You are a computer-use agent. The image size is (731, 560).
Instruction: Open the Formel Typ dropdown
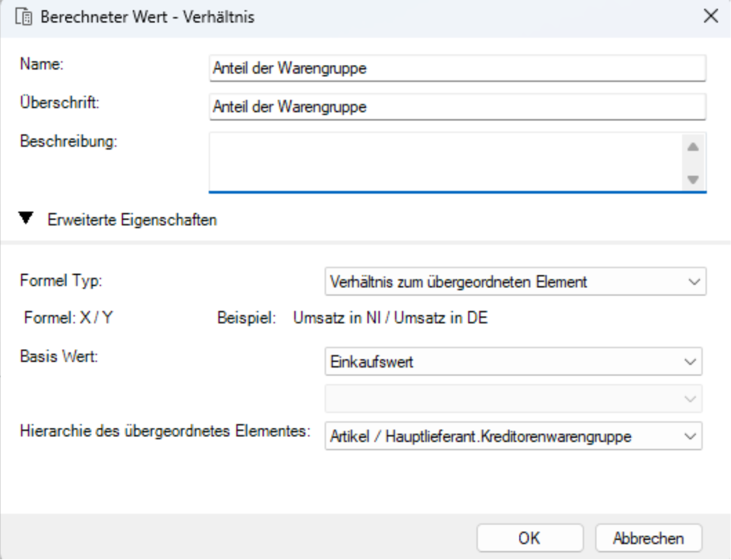coord(515,282)
